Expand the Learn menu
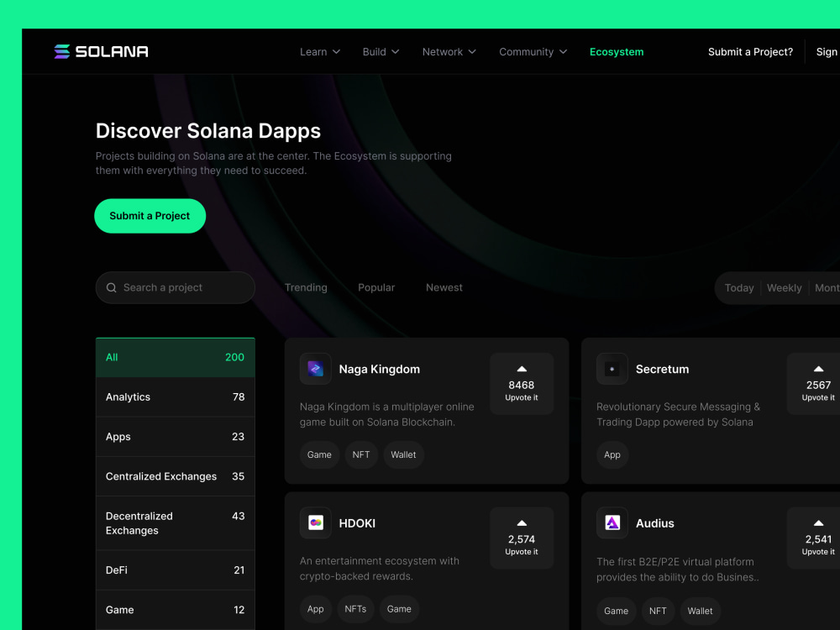The image size is (840, 630). (x=320, y=52)
